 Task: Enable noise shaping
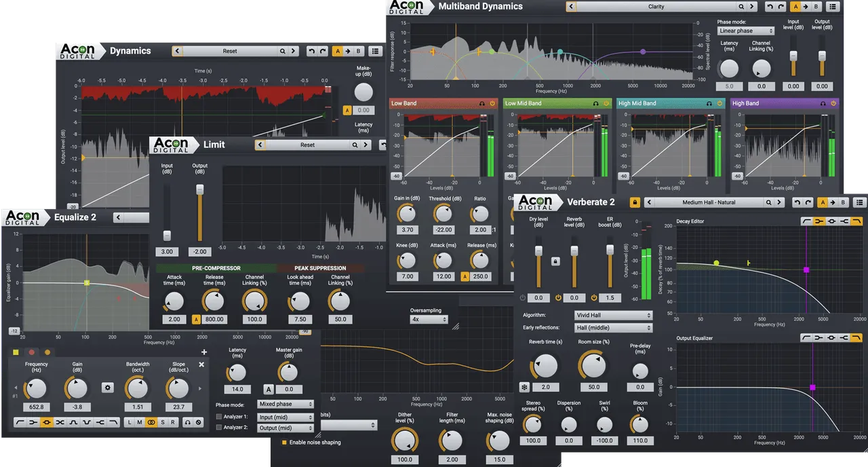coord(283,441)
